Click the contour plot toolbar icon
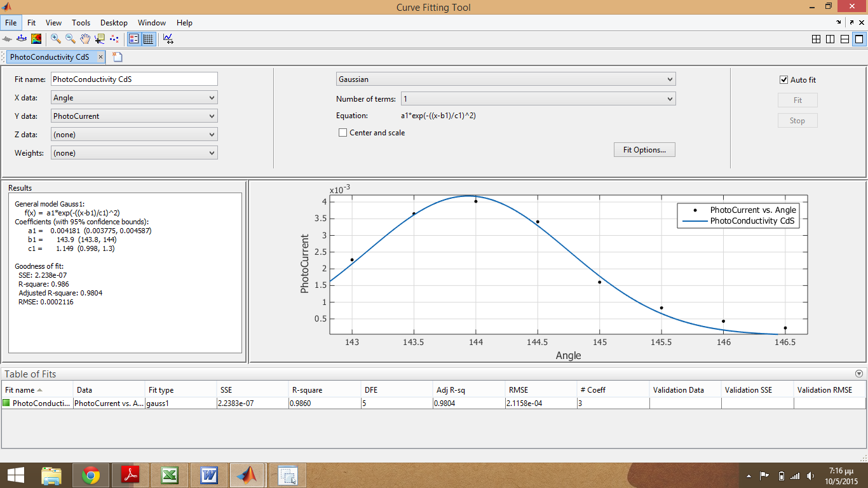The height and width of the screenshot is (488, 868). (36, 39)
